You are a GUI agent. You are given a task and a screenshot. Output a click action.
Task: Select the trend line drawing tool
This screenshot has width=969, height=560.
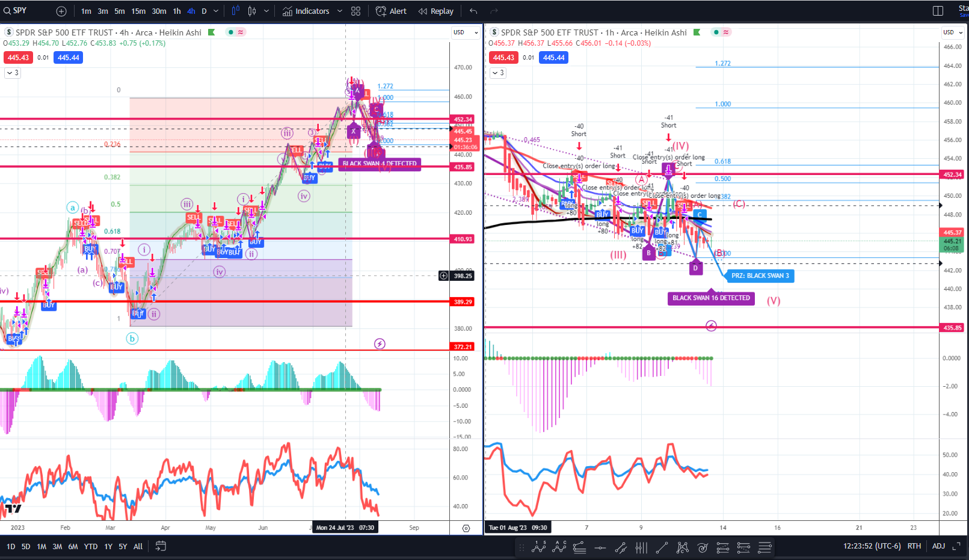pos(662,547)
